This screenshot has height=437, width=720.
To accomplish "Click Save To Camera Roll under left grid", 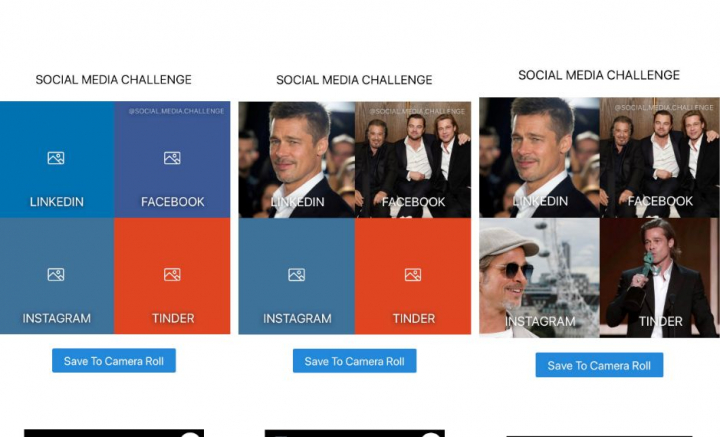I will (114, 361).
